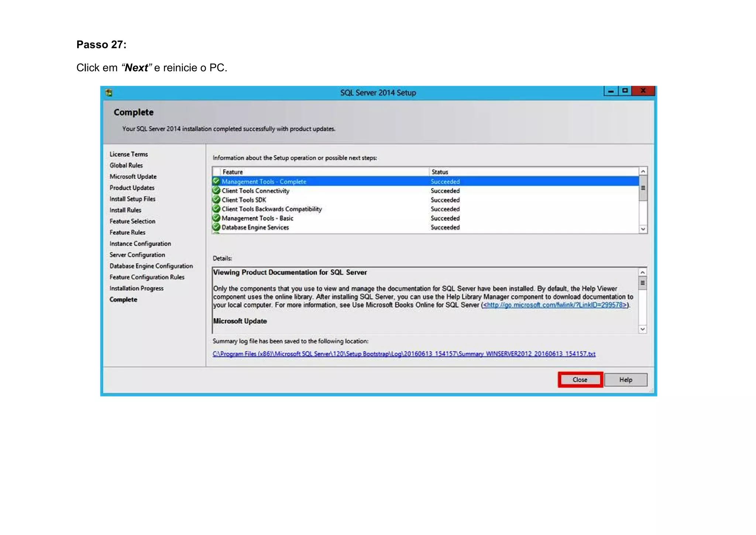The image size is (756, 535).
Task: Click the Status column header
Action: coord(534,172)
